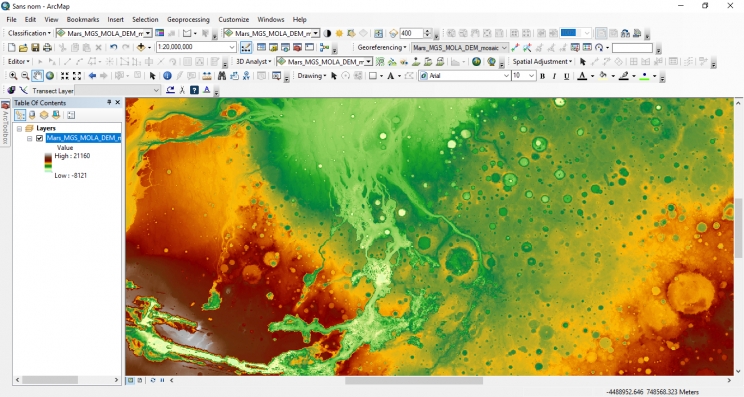
Task: Click the elevation color ramp legend
Action: point(48,162)
